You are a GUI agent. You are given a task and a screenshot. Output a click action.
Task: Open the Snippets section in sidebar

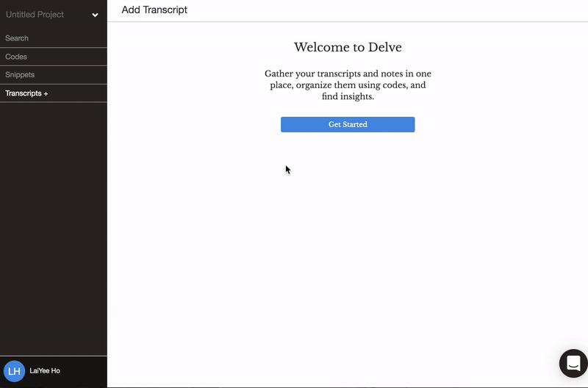tap(53, 75)
